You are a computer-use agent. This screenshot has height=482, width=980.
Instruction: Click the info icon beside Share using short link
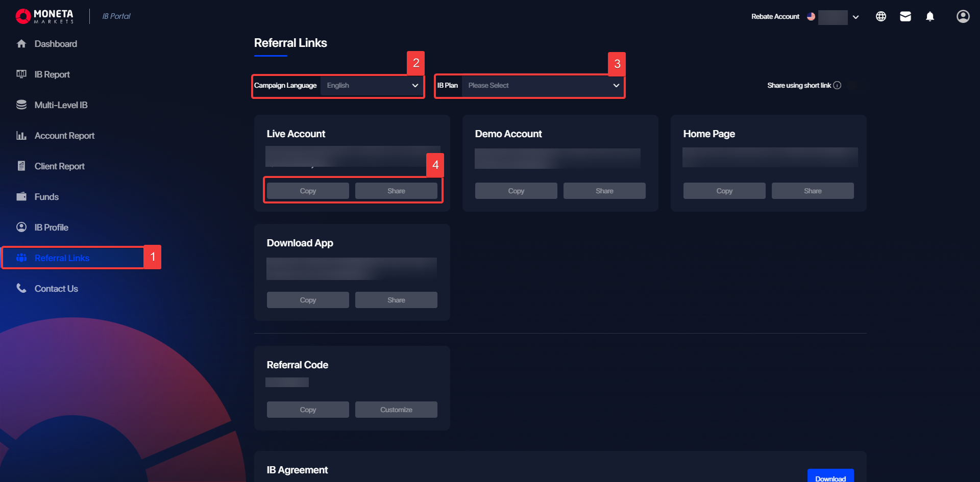click(x=837, y=85)
